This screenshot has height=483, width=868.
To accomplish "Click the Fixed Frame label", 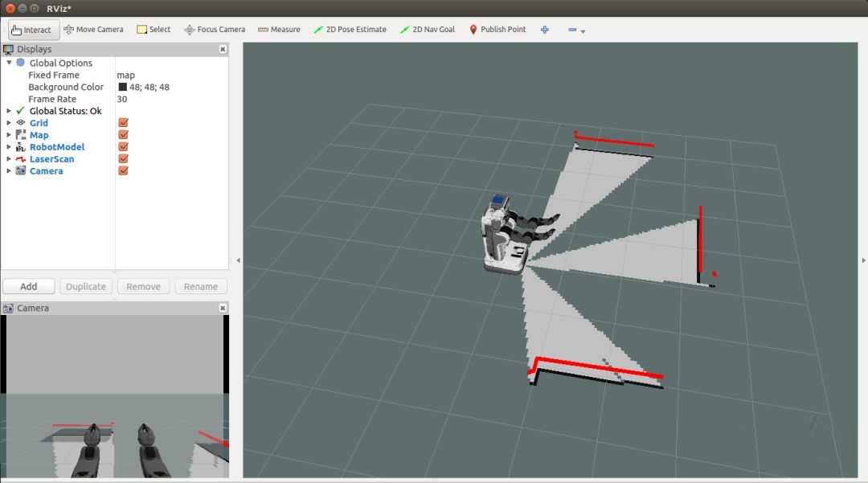I will coord(54,76).
